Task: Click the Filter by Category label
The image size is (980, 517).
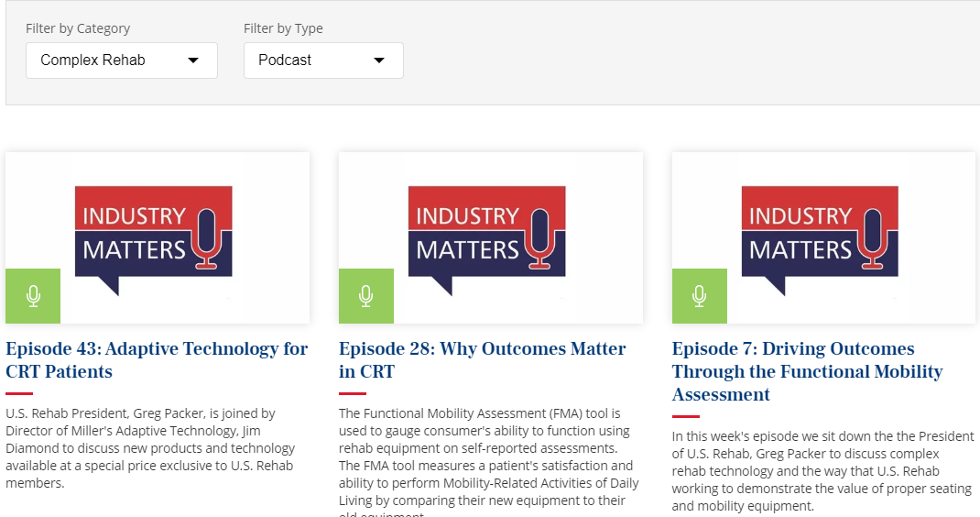Action: pos(78,28)
